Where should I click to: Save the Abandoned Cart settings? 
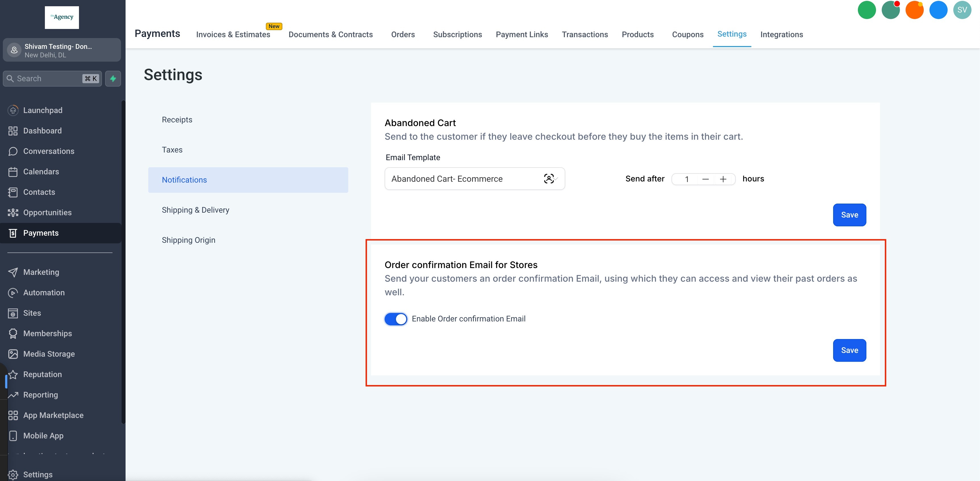(849, 215)
